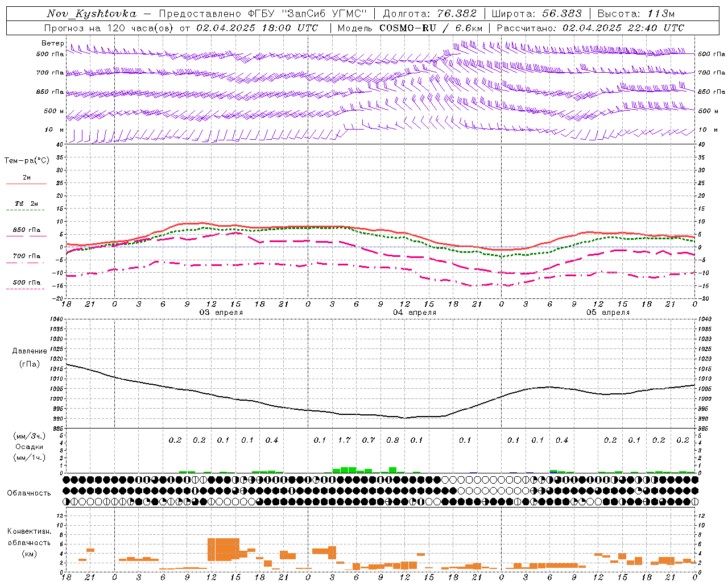Click the 1.7 precipitation value

click(344, 440)
